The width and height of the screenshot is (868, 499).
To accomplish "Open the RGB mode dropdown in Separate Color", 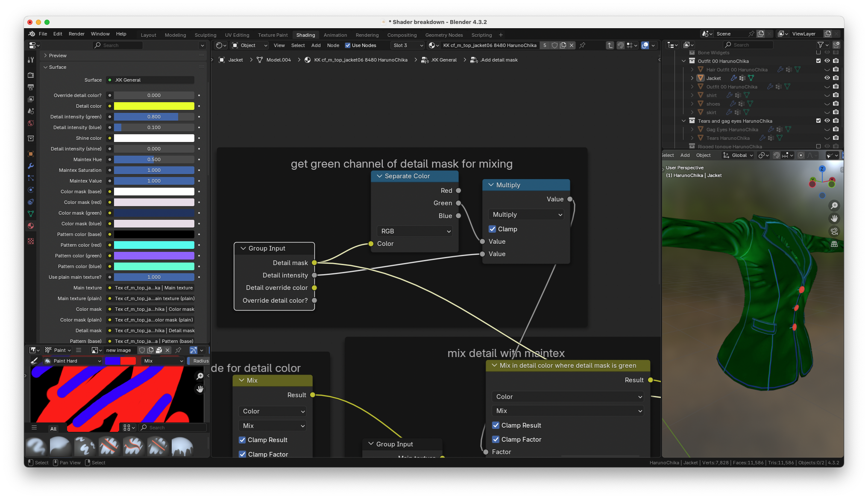I will tap(414, 231).
